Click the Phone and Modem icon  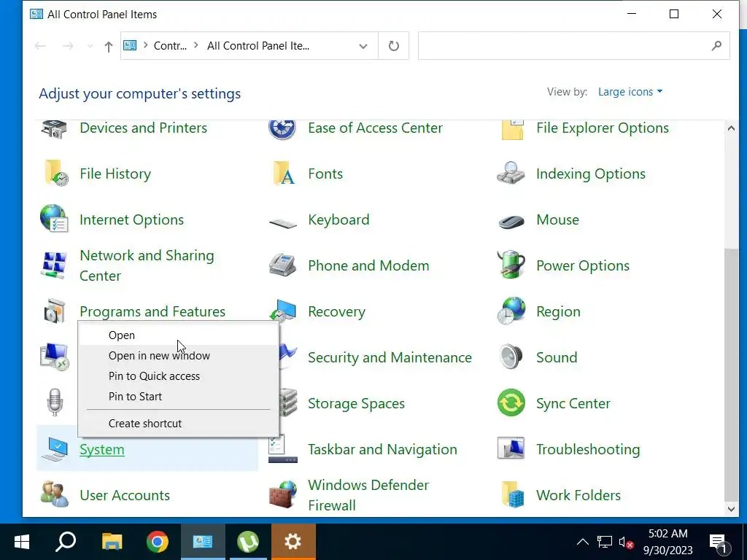pos(282,265)
